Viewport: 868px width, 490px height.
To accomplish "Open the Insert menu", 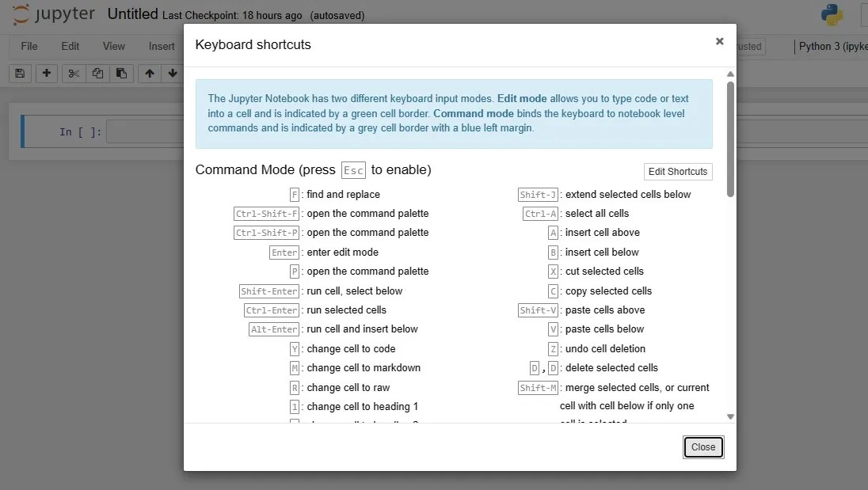I will pyautogui.click(x=162, y=46).
